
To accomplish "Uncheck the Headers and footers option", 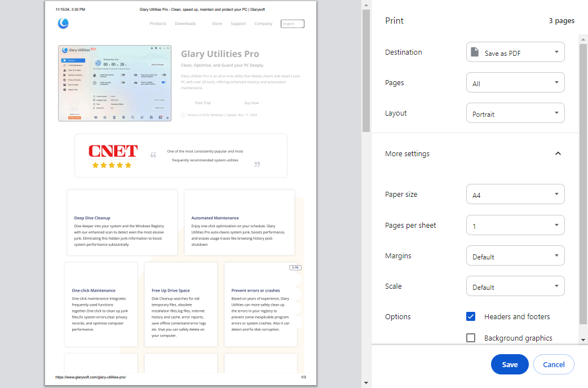I will (x=471, y=316).
